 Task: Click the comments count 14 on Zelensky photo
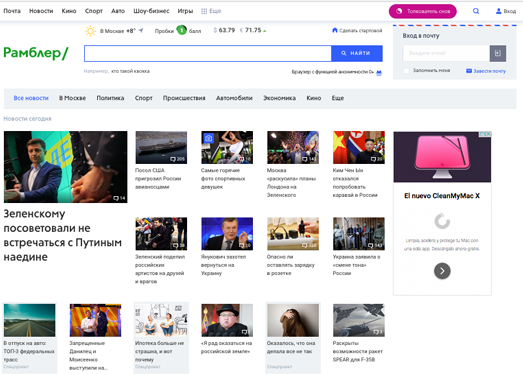119,198
